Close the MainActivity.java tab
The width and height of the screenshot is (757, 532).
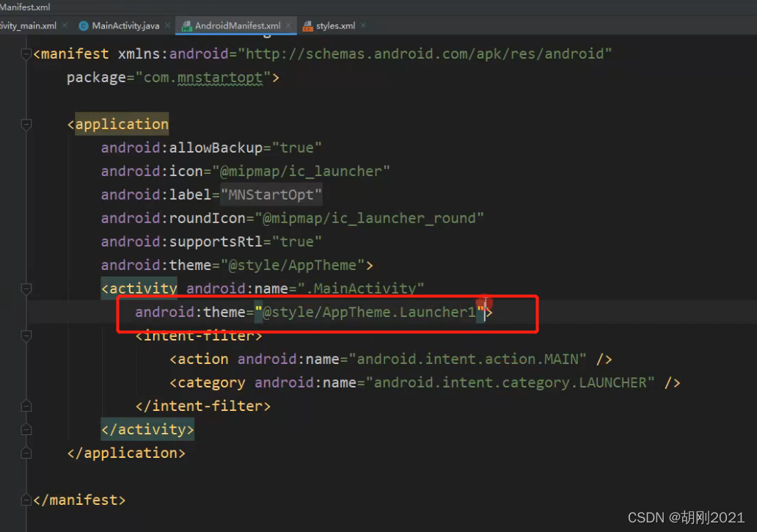[167, 26]
